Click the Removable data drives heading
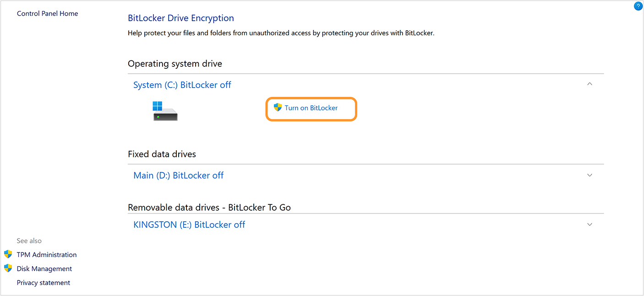 tap(209, 207)
